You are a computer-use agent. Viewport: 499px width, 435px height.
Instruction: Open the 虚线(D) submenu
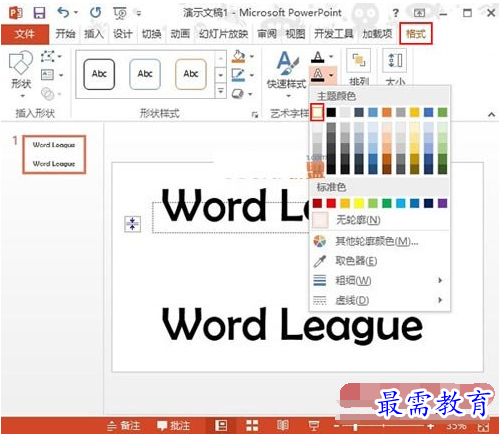tap(379, 301)
